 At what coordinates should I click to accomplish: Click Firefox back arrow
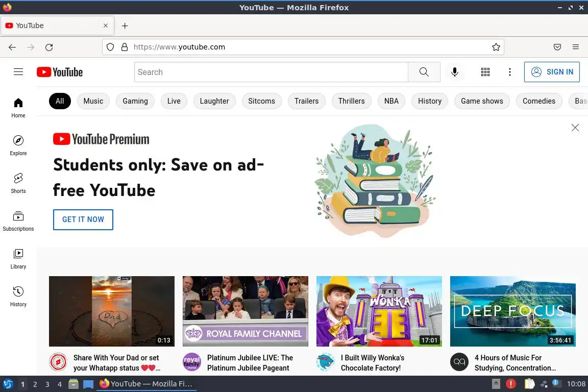12,47
